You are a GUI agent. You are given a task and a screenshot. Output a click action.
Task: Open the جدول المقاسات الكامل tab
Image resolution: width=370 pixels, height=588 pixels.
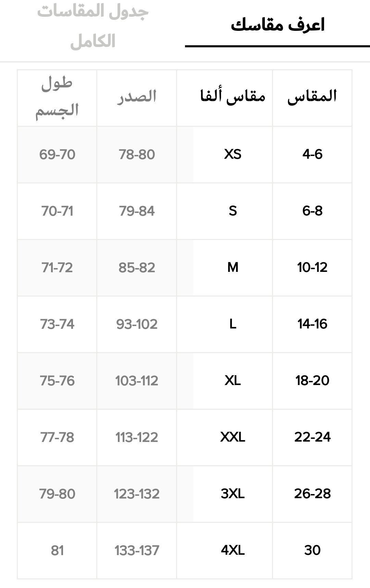click(92, 26)
